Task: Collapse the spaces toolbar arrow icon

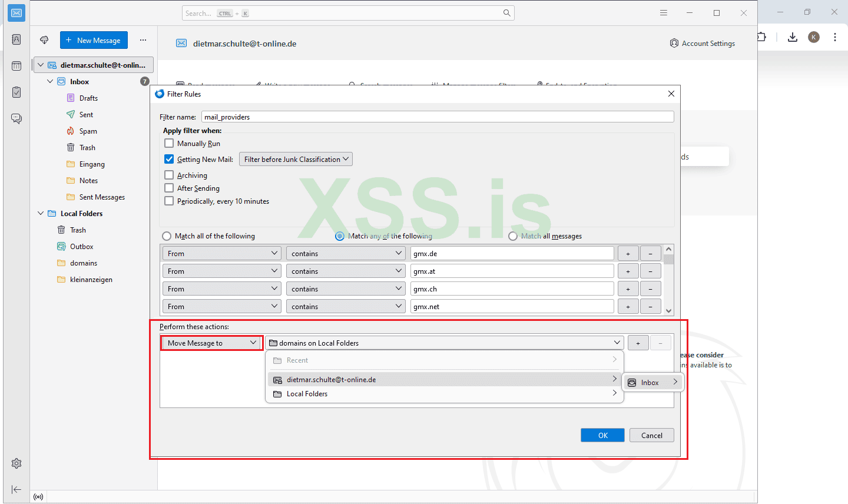Action: click(x=16, y=489)
